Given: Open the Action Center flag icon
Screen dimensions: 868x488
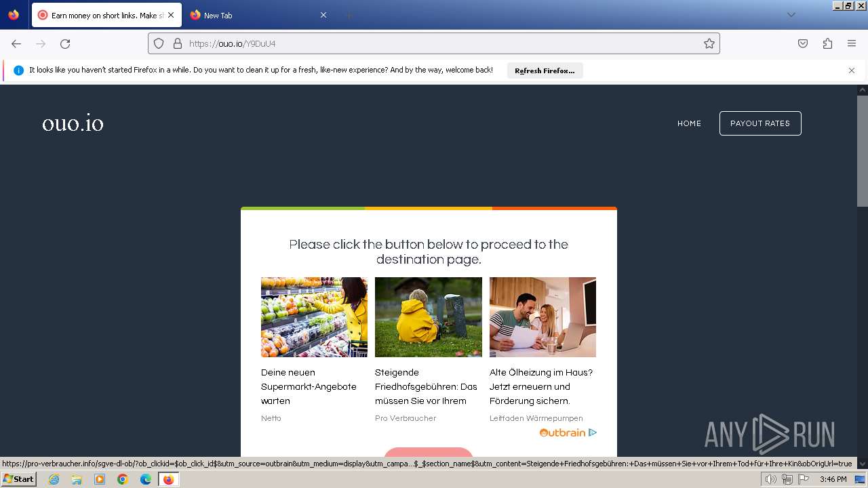Looking at the screenshot, I should [x=804, y=479].
